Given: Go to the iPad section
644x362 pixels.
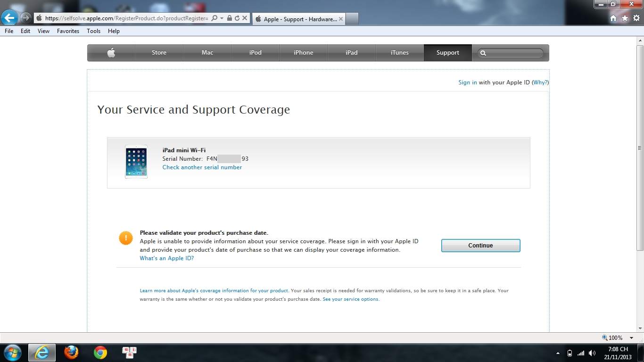Looking at the screenshot, I should coord(352,53).
